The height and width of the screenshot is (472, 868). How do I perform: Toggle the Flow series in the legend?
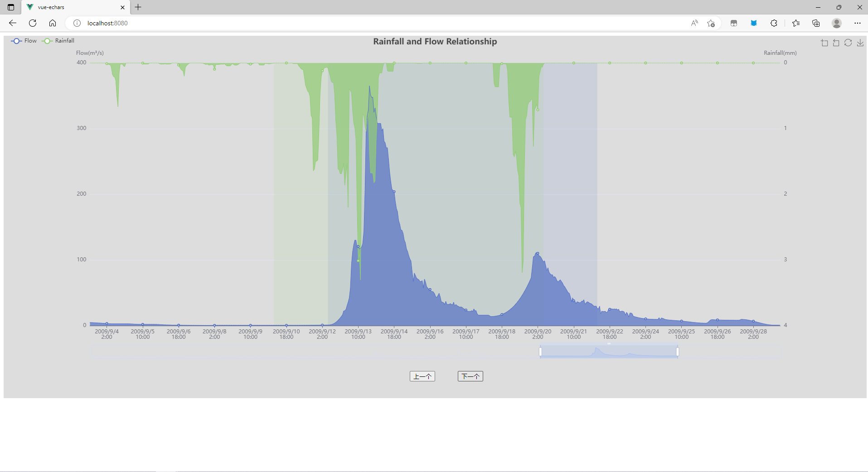(x=24, y=41)
